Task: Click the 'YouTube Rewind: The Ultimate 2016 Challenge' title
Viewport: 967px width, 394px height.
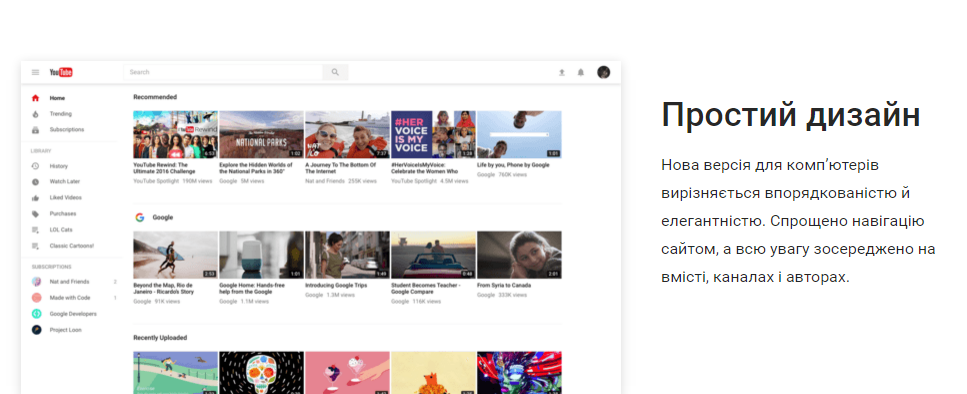Action: click(x=164, y=168)
